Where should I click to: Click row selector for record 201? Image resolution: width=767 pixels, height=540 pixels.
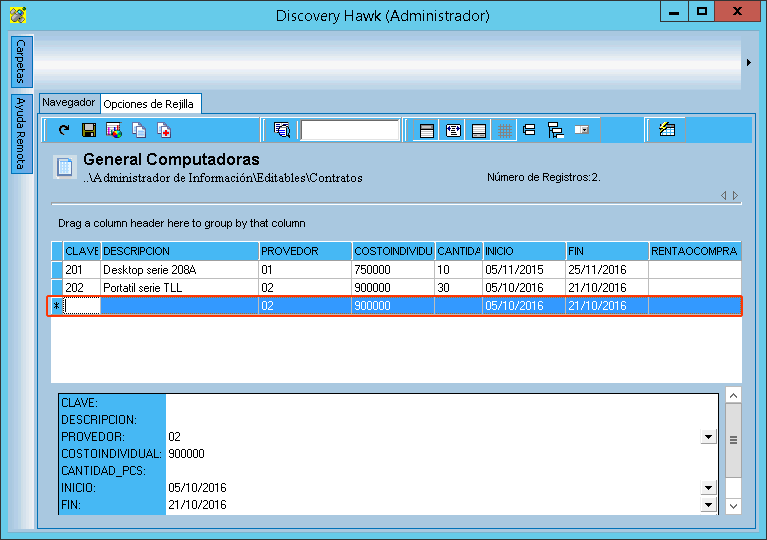coord(57,270)
